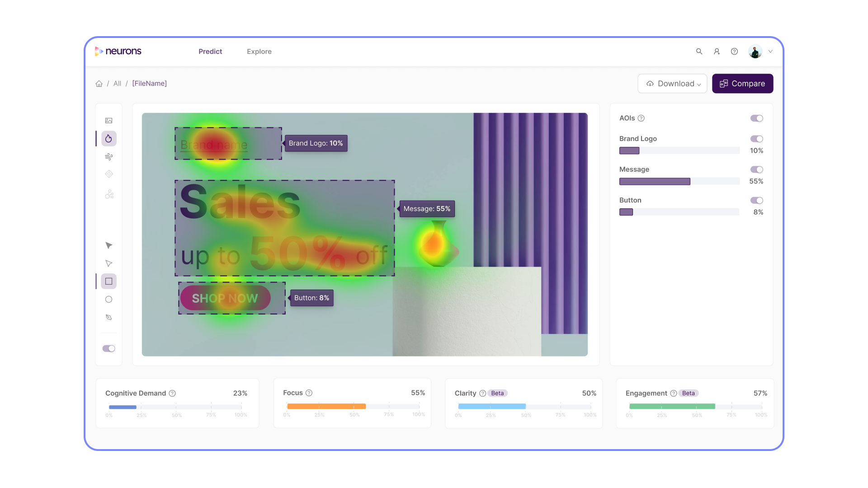
Task: Select the gaze plot diamond icon
Action: pyautogui.click(x=108, y=174)
